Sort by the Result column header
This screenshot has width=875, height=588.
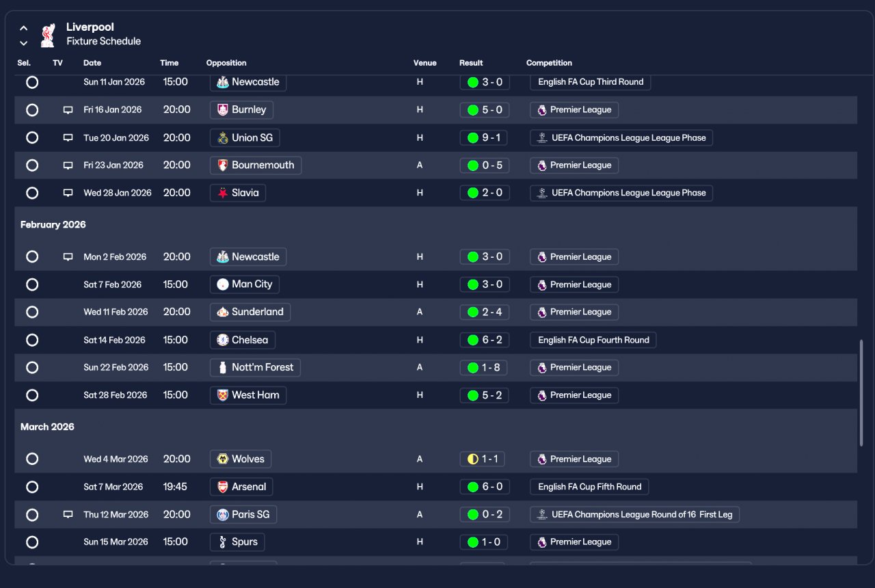(471, 63)
